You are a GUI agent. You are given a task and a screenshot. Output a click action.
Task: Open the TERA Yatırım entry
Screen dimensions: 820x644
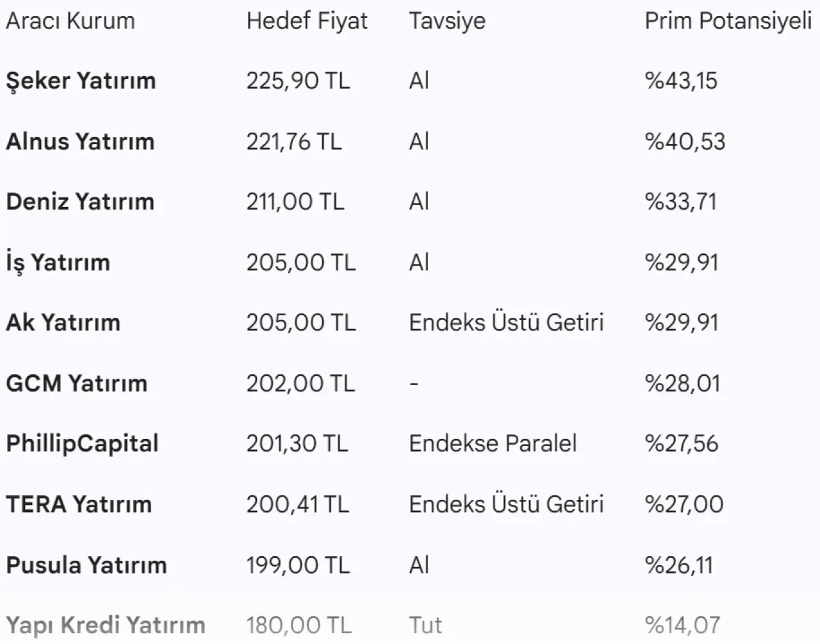click(x=79, y=505)
